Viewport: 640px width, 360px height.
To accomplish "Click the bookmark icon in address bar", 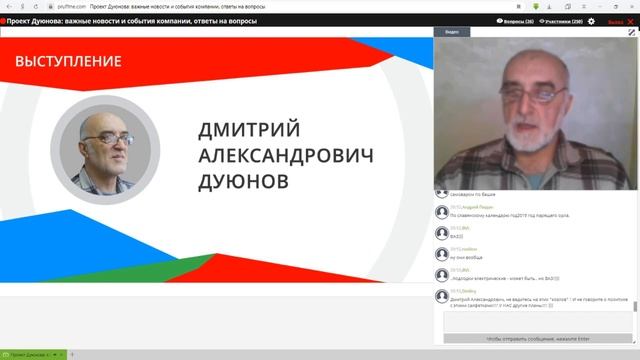I will click(518, 7).
